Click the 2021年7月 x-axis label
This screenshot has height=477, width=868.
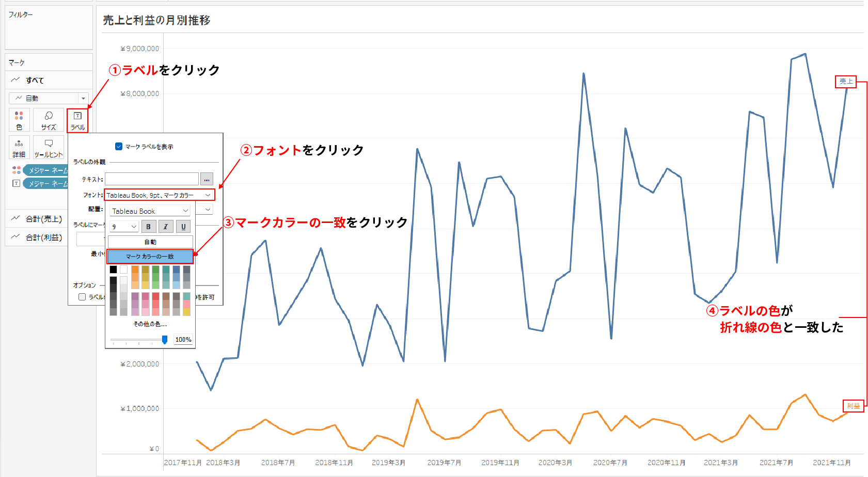point(776,463)
